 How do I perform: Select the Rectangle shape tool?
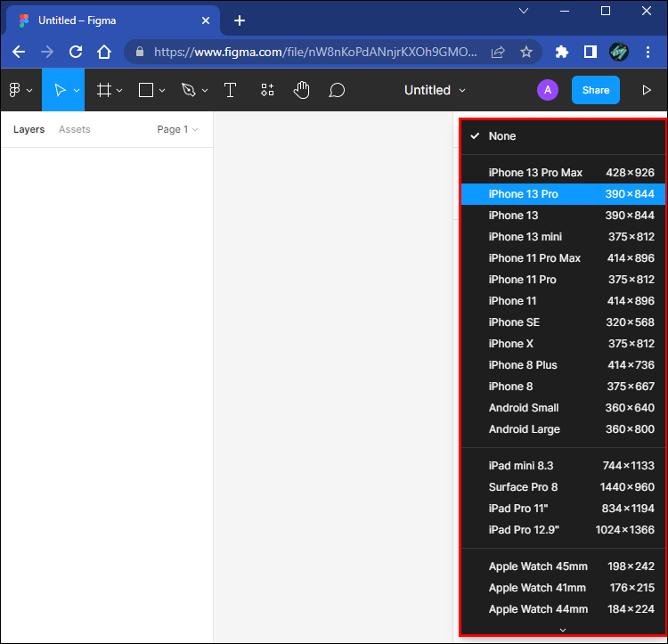(x=146, y=90)
